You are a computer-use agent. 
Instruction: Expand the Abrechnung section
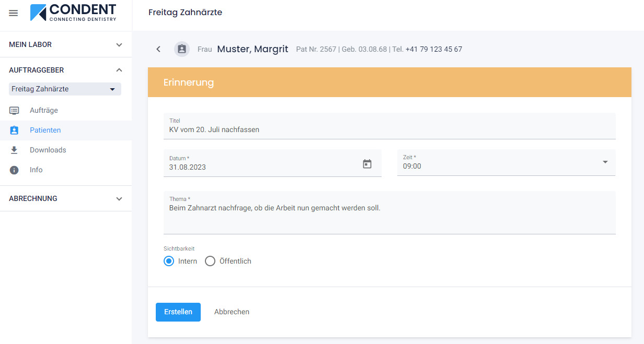pos(119,199)
